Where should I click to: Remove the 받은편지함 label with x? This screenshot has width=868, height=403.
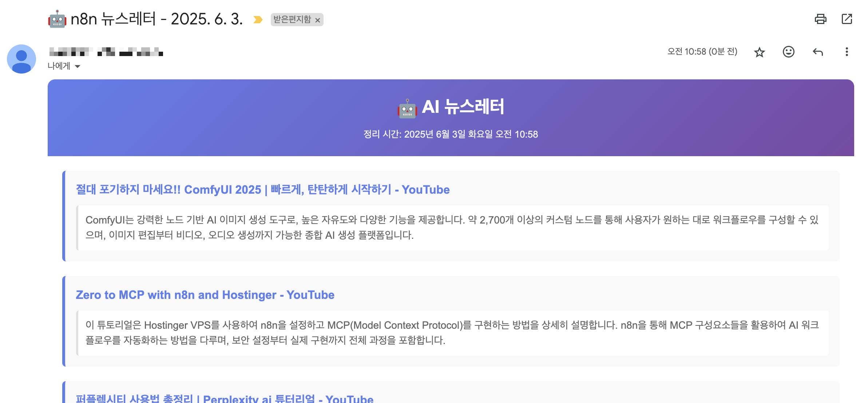317,20
